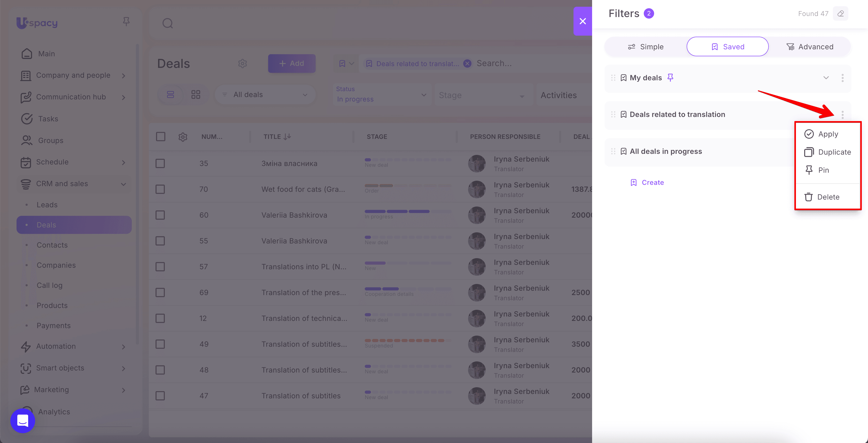Click the Tasks sidebar item
Screen dimensions: 868x443
click(48, 119)
